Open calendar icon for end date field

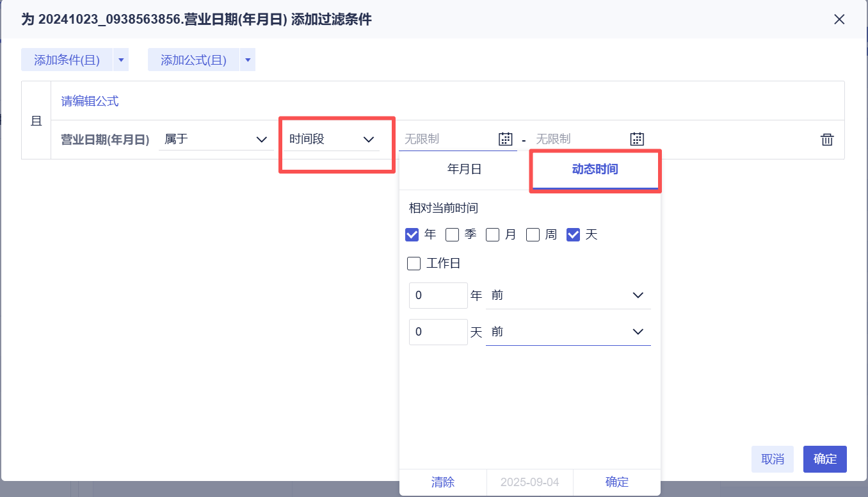coord(637,139)
